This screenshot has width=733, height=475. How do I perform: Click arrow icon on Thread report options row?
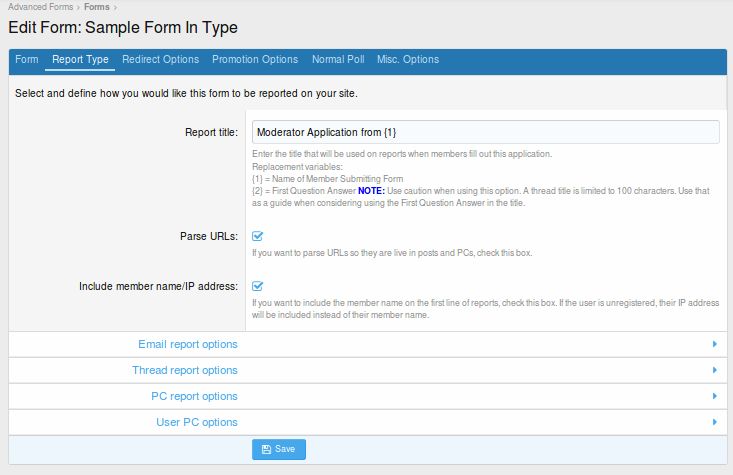714,371
